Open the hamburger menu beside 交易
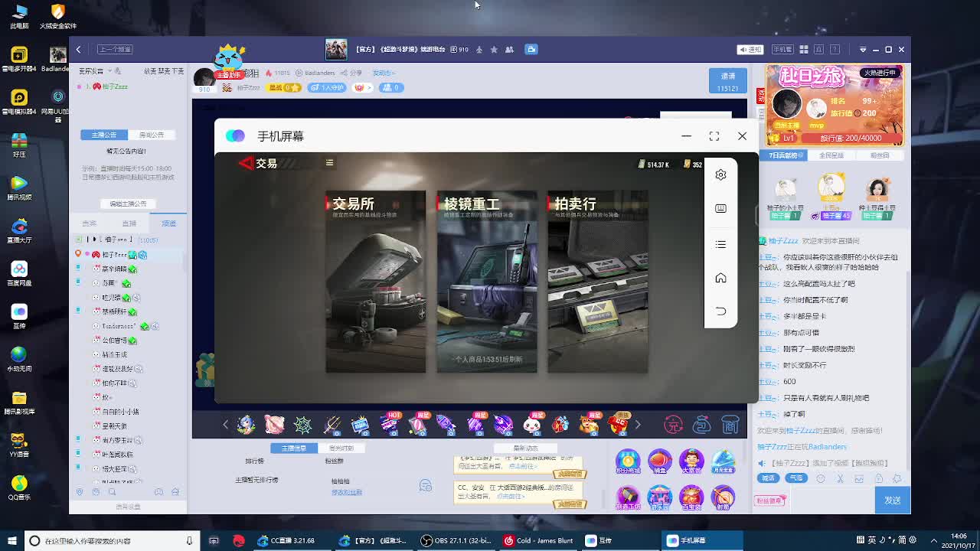The image size is (980, 551). [329, 162]
